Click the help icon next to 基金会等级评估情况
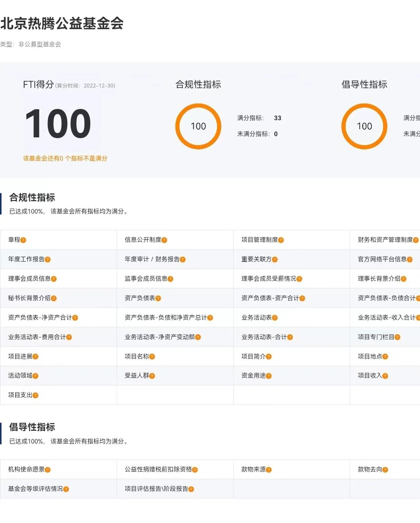Screen dimensions: 420x523 [x=67, y=489]
